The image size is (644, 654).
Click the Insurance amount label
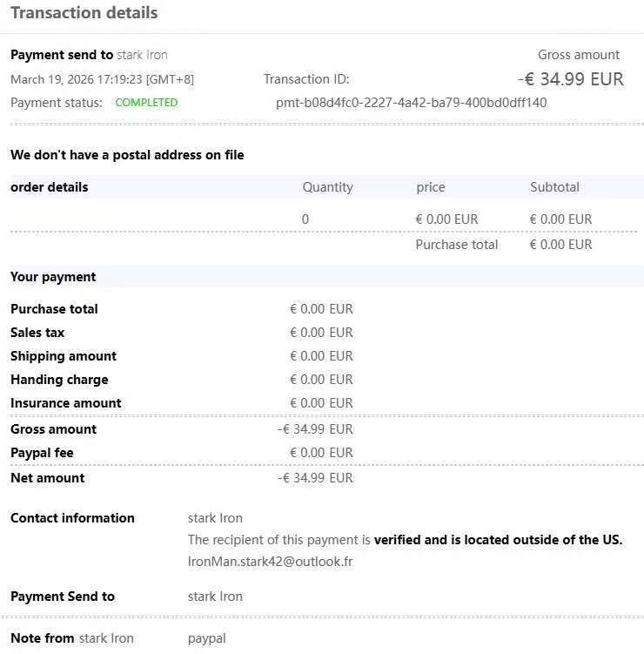pyautogui.click(x=66, y=403)
